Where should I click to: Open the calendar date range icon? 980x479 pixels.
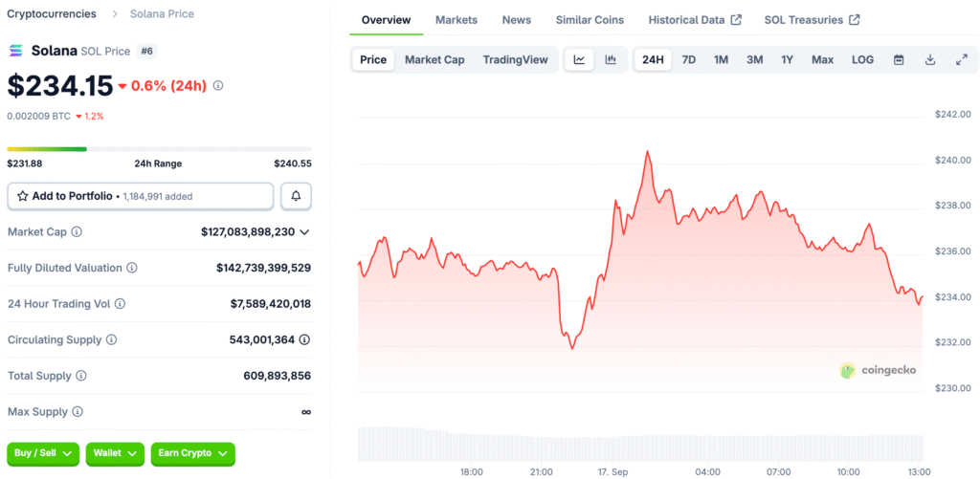pos(899,60)
